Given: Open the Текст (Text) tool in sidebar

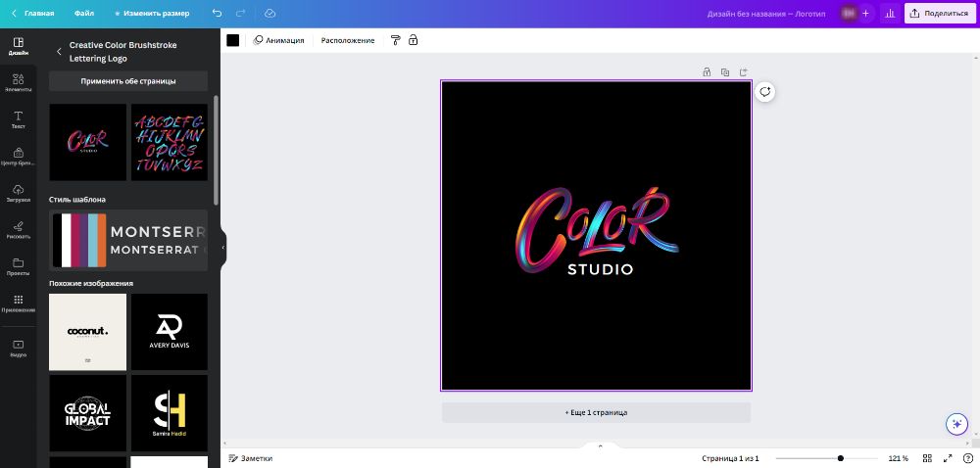Looking at the screenshot, I should (x=18, y=119).
